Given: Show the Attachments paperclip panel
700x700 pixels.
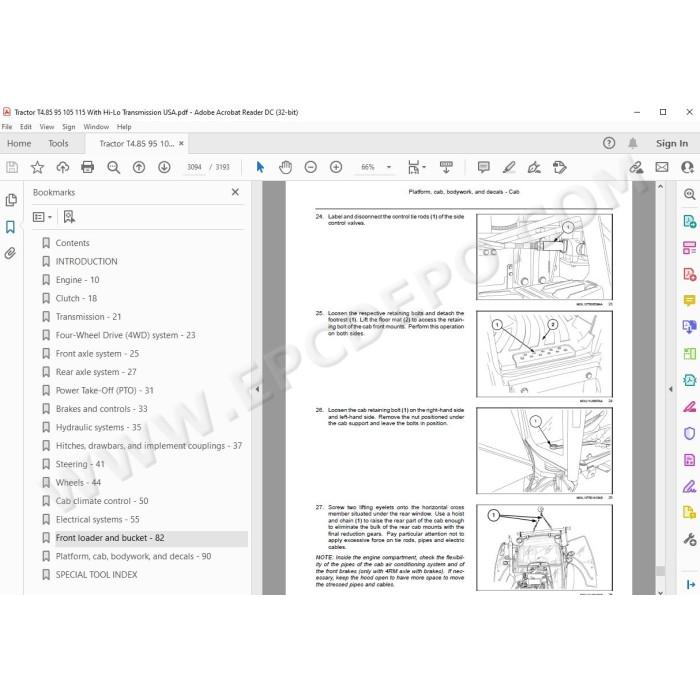Looking at the screenshot, I should point(10,254).
